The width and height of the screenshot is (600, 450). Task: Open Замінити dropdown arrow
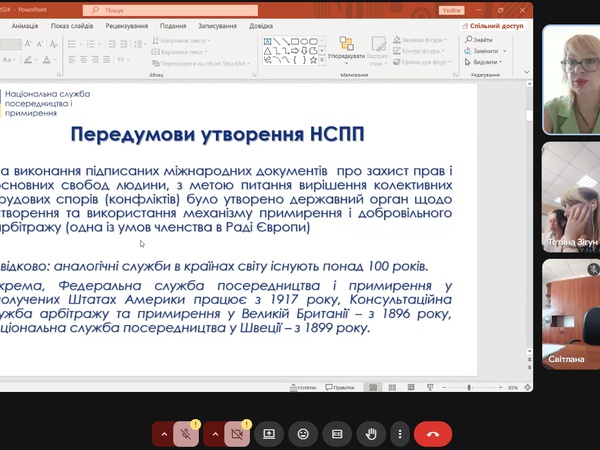click(505, 51)
